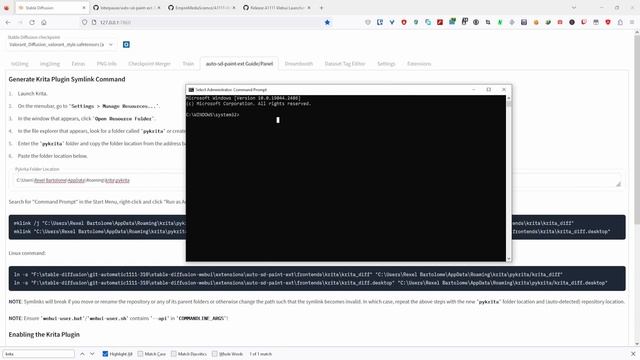
Task: Click the Firefox icon left of the tabs
Action: pyautogui.click(x=6, y=8)
